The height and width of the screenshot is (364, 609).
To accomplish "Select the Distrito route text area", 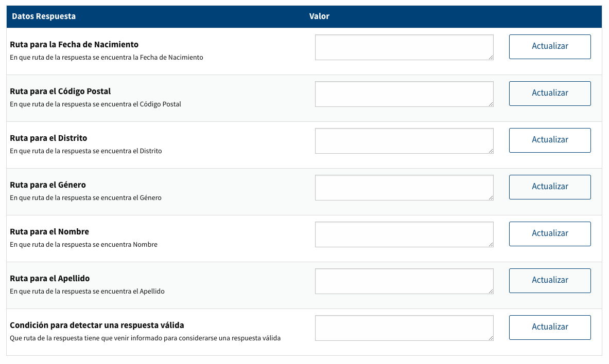I will 404,141.
